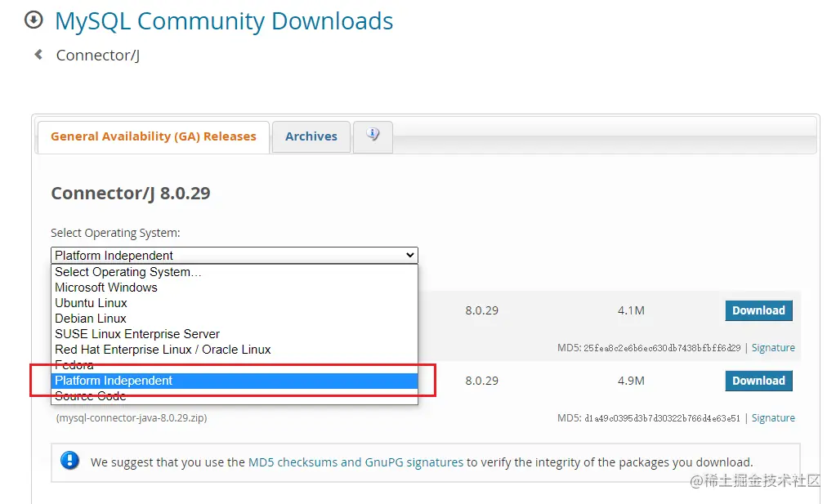Click the blue info icon beside MD5 suggestion
The width and height of the screenshot is (836, 504).
click(x=69, y=461)
